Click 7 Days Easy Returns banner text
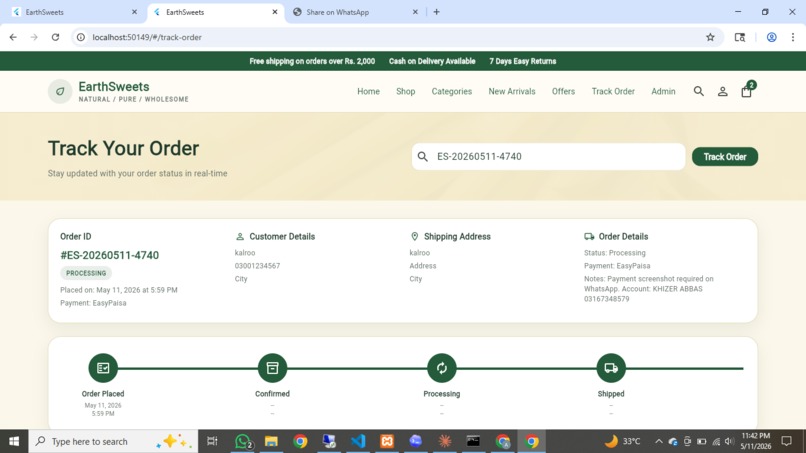Screen dimensions: 806x453 (x=523, y=61)
